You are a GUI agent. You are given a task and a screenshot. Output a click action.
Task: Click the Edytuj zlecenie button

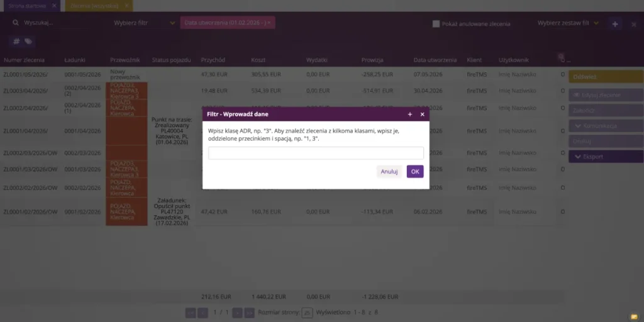click(x=606, y=95)
